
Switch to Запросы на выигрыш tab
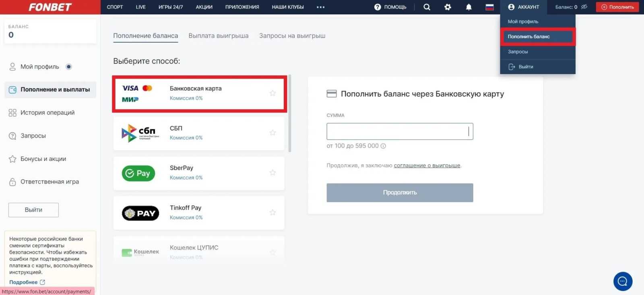pos(292,36)
